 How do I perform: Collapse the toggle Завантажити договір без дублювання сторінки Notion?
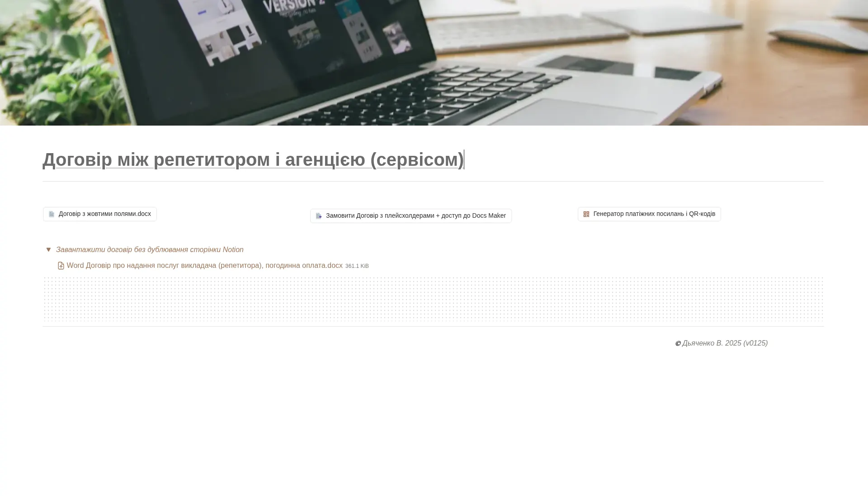[x=49, y=249]
